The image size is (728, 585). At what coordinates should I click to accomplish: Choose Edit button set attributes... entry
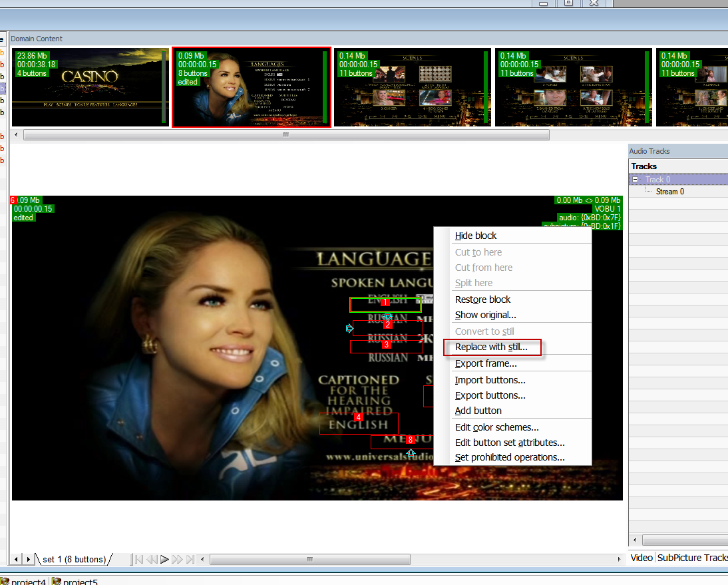click(510, 443)
